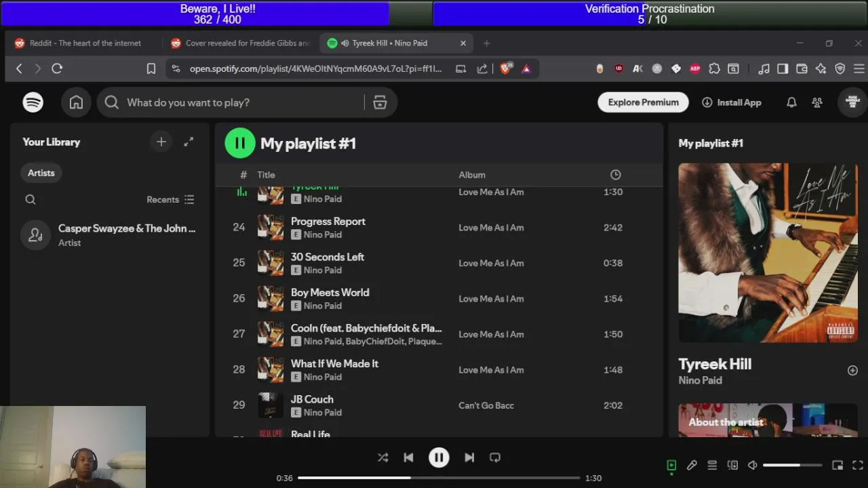Open the browser extensions puzzle icon
The image size is (868, 488).
click(714, 68)
